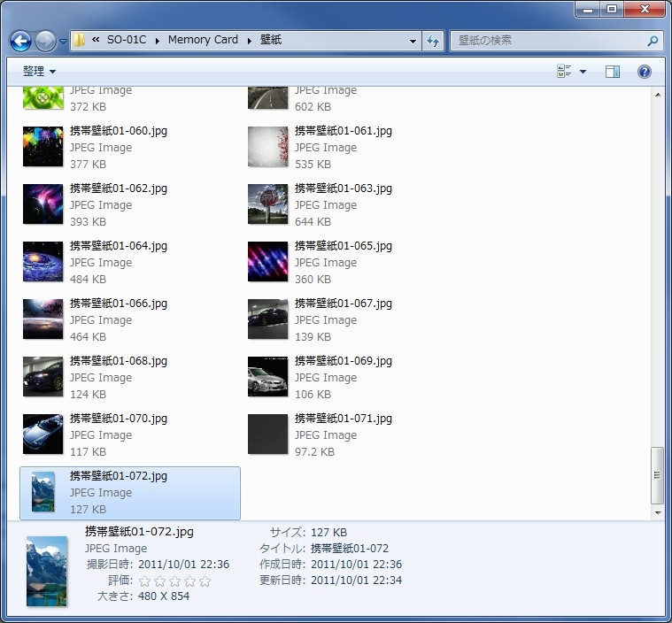
Task: Select thumbnail of 携帯壁紙01-064.jpg
Action: 42,261
